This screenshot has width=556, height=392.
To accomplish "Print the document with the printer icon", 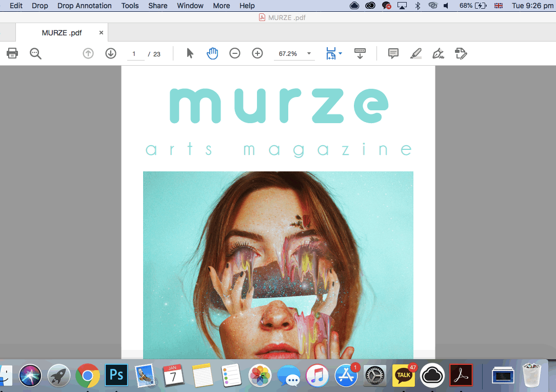I will coord(12,53).
